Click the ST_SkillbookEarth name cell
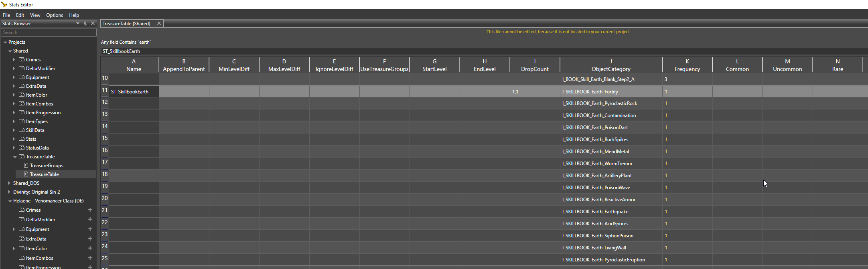 (x=134, y=91)
